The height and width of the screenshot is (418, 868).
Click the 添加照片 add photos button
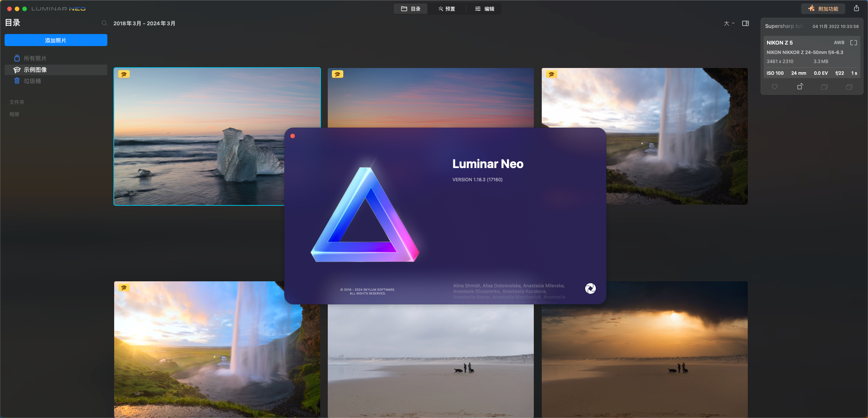pos(56,40)
